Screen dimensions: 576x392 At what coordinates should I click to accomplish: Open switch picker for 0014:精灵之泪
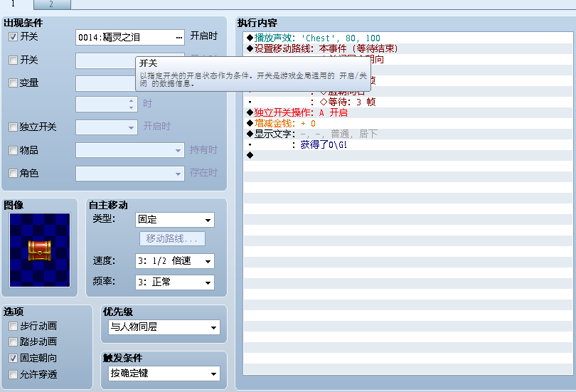click(179, 38)
